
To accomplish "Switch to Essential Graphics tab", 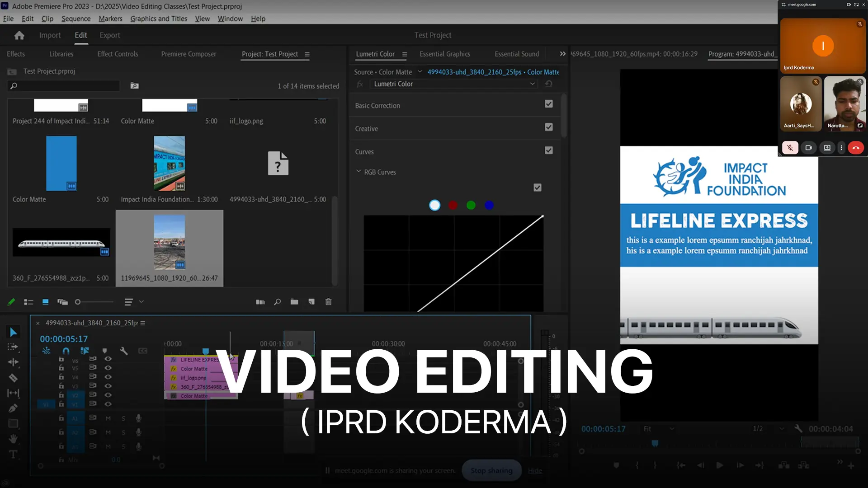I will pos(445,54).
